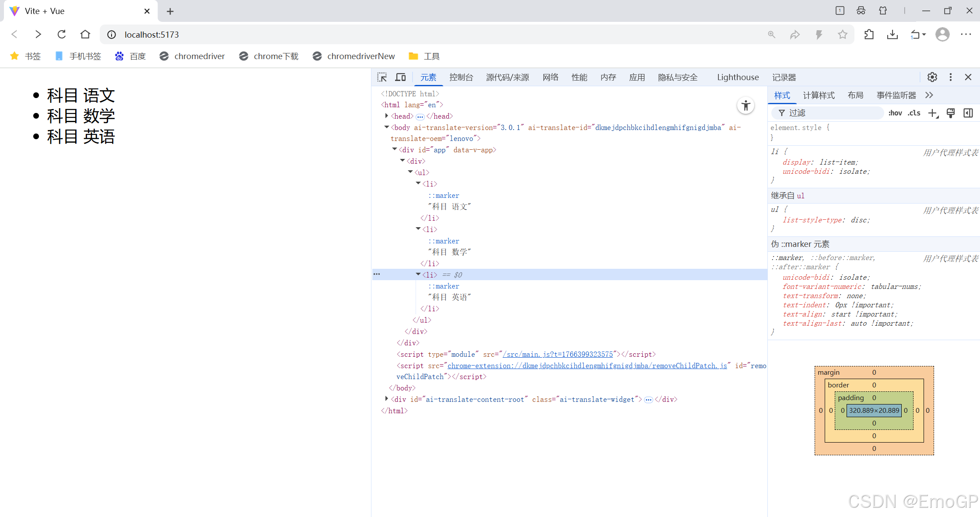Image resolution: width=980 pixels, height=517 pixels.
Task: Expand the ai-translate-content-root div node
Action: coord(386,399)
